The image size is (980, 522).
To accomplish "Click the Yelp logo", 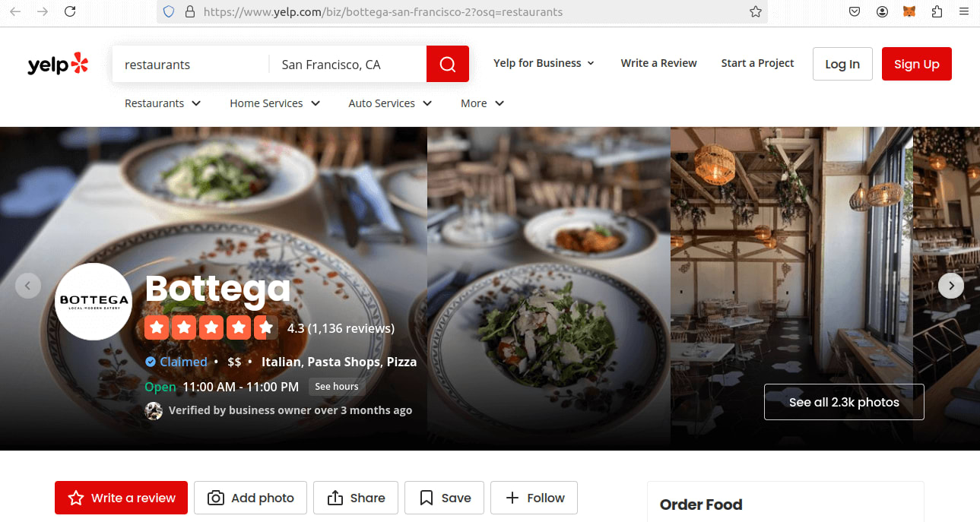I will coord(58,64).
